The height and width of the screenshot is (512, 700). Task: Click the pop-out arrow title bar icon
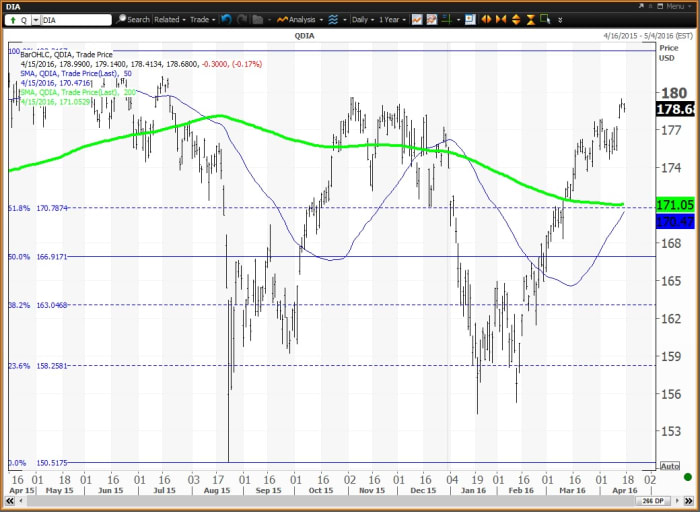642,6
